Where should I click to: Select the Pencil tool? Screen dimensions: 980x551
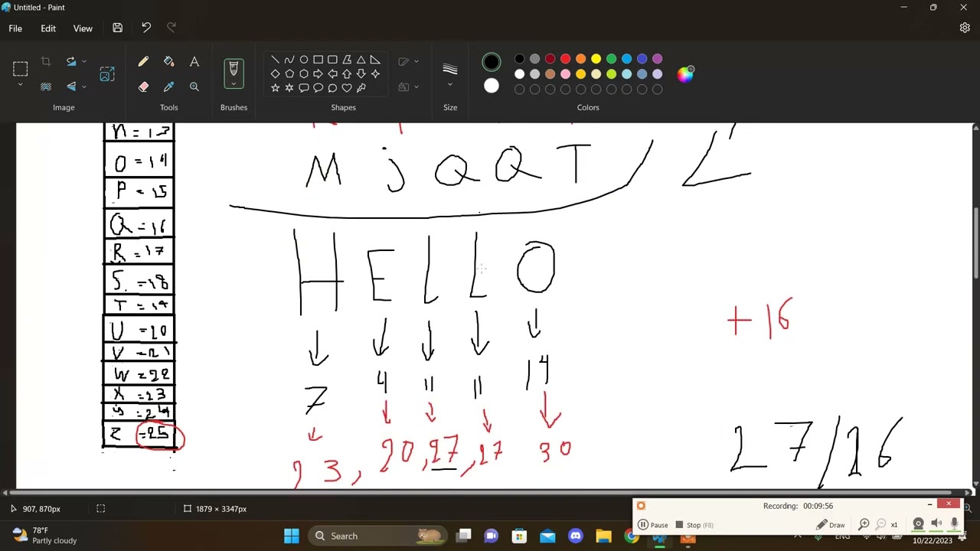point(143,61)
